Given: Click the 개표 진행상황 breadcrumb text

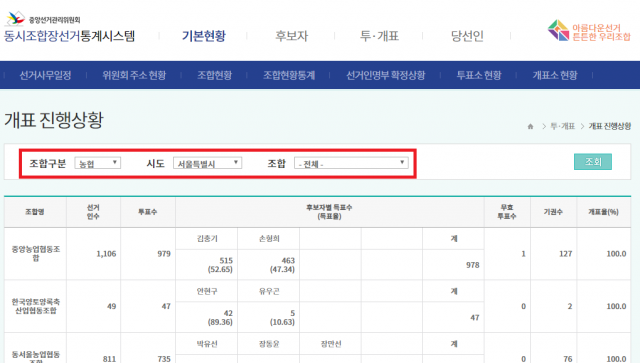Looking at the screenshot, I should tap(609, 126).
